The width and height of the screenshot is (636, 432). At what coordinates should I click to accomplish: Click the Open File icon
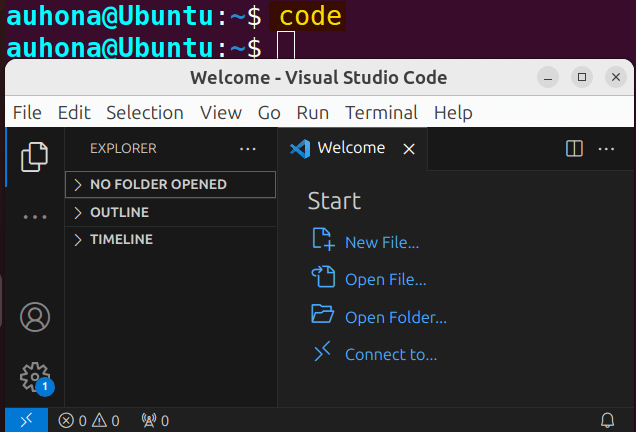click(x=323, y=277)
